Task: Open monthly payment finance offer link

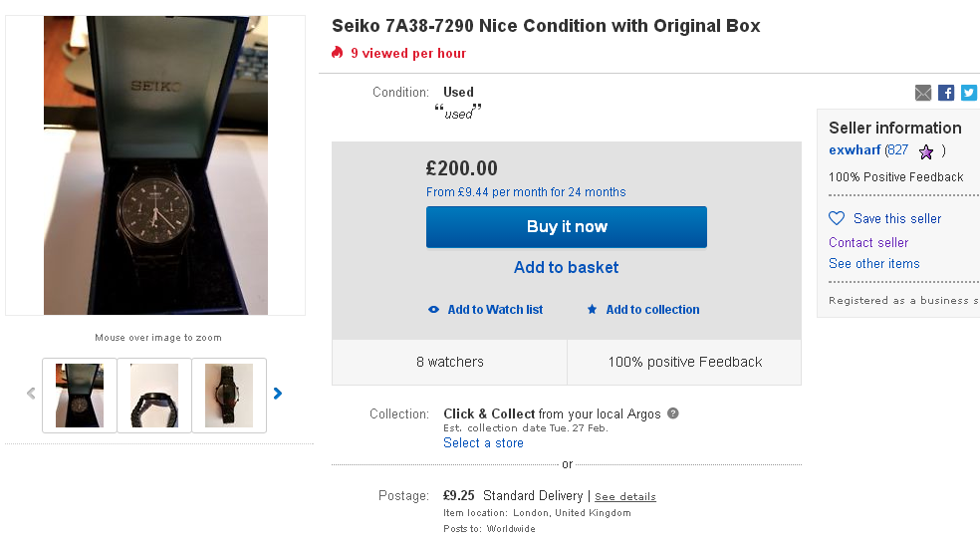Action: point(526,191)
